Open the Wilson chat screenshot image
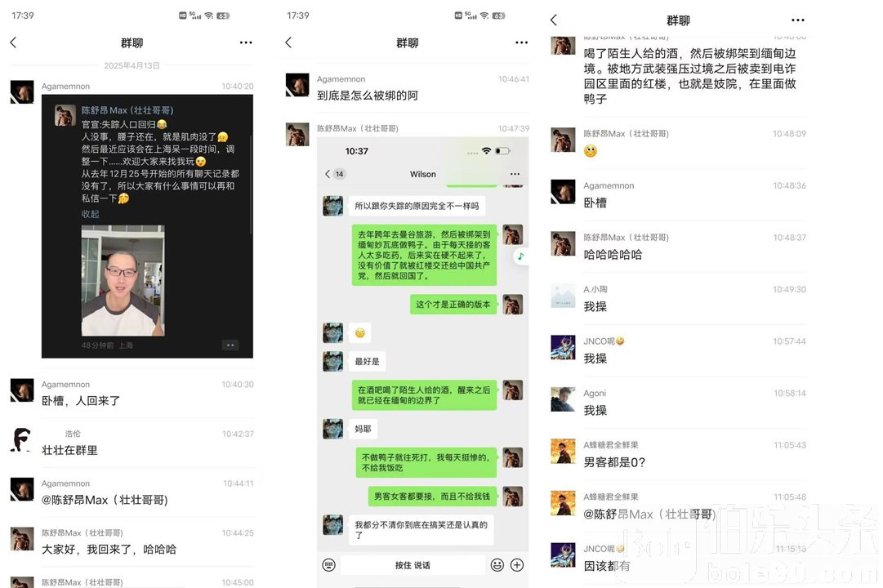 [423, 362]
